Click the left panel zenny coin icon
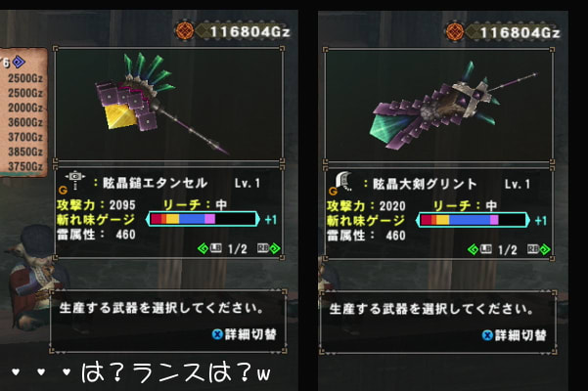 click(x=185, y=30)
